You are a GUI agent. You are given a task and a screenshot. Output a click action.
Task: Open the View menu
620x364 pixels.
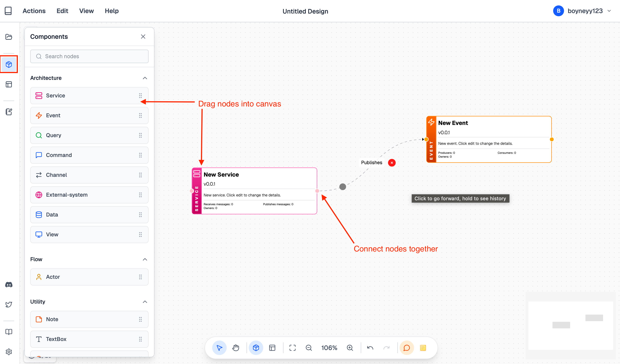tap(86, 11)
